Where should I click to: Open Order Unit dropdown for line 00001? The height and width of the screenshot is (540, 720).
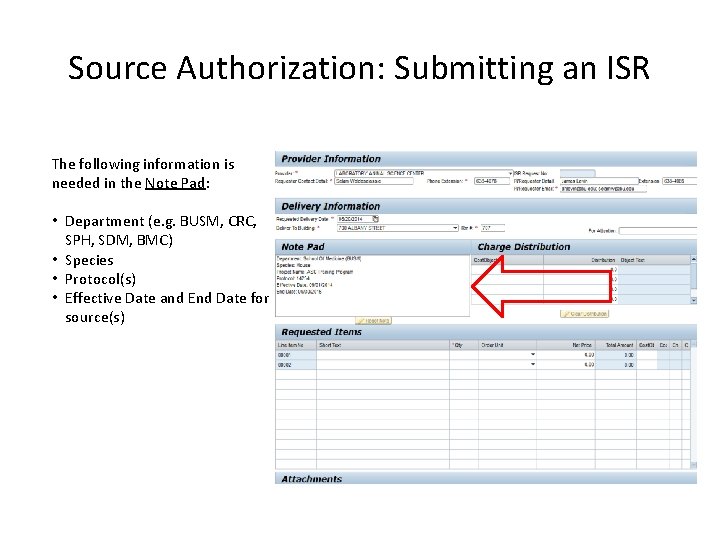(533, 354)
